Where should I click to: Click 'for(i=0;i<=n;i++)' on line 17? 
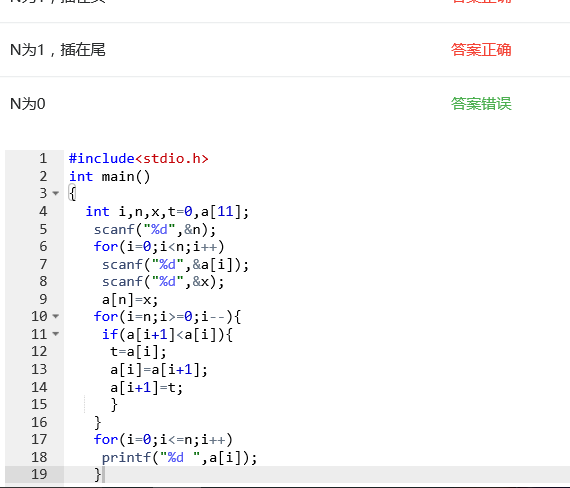point(163,440)
